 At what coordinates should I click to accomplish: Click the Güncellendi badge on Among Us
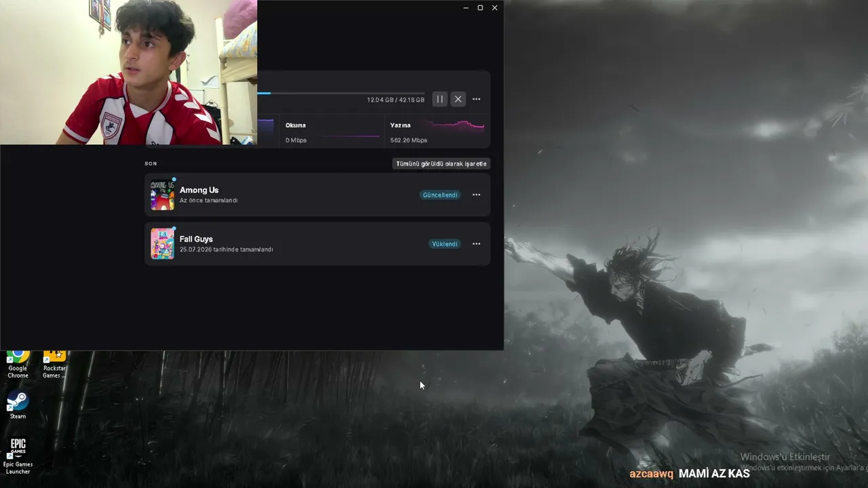click(441, 195)
